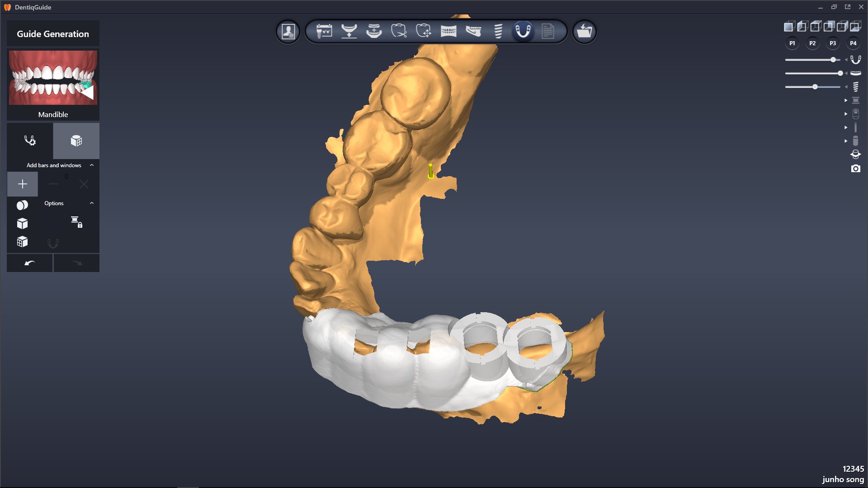The image size is (868, 488).
Task: Switch to guide settings tab
Action: tap(30, 141)
